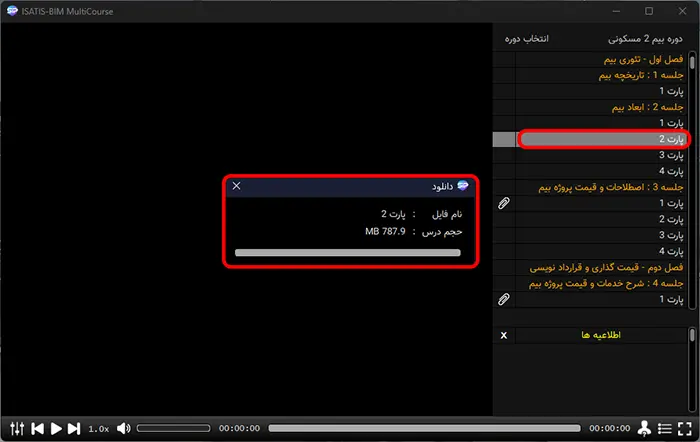
Task: Mute audio with the speaker icon
Action: [124, 429]
